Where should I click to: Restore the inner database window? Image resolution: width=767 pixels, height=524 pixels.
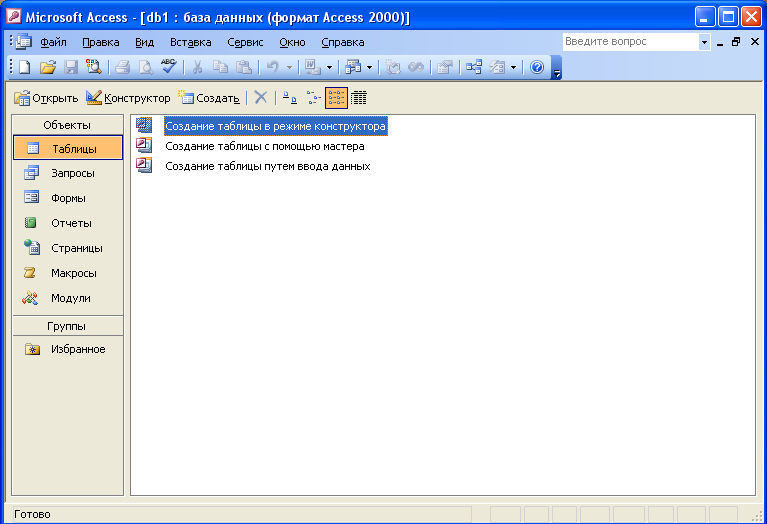click(x=736, y=42)
